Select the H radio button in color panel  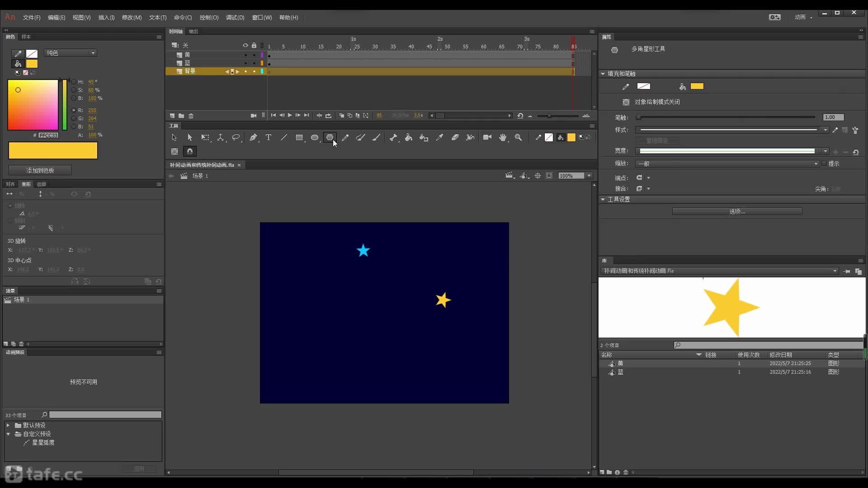click(x=74, y=82)
